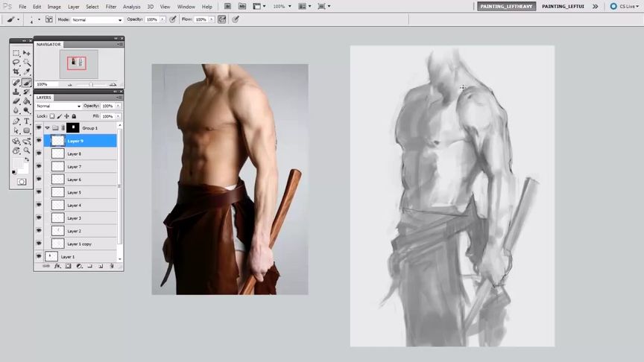The width and height of the screenshot is (644, 362).
Task: Open the Filter menu
Action: point(110,7)
